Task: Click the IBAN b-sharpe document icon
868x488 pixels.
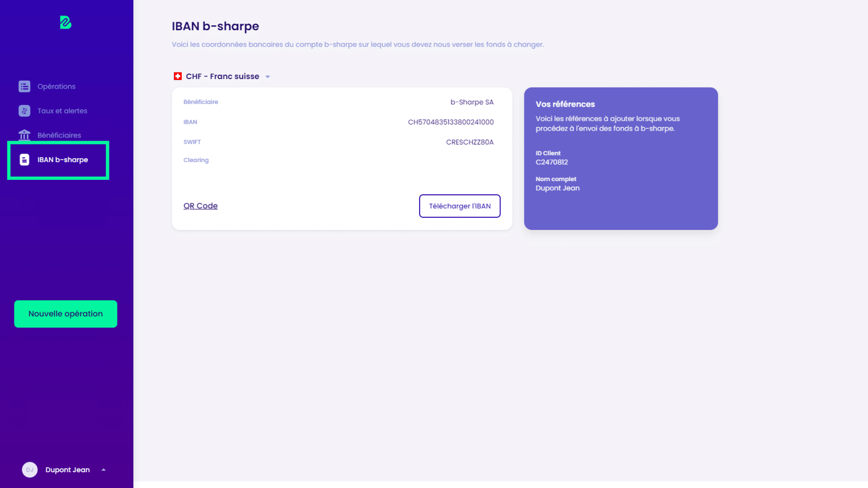Action: click(24, 160)
